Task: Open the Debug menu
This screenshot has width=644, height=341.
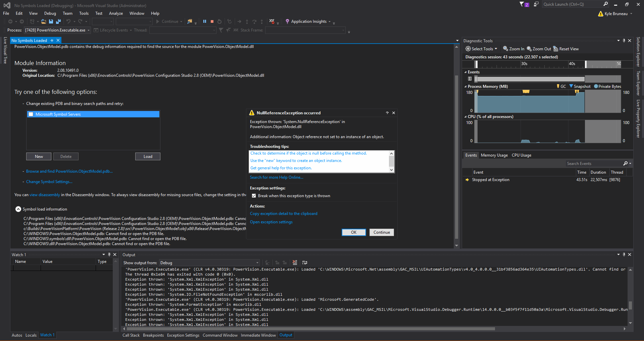Action: click(50, 13)
